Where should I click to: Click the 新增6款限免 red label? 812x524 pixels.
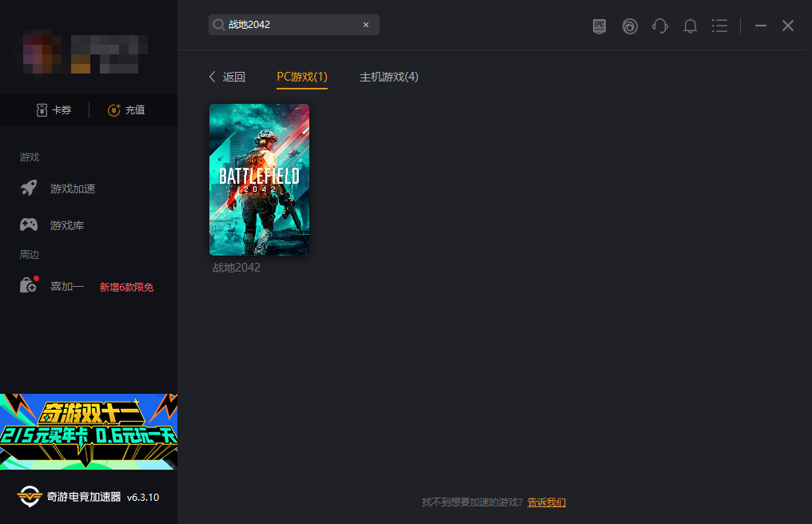tap(126, 288)
